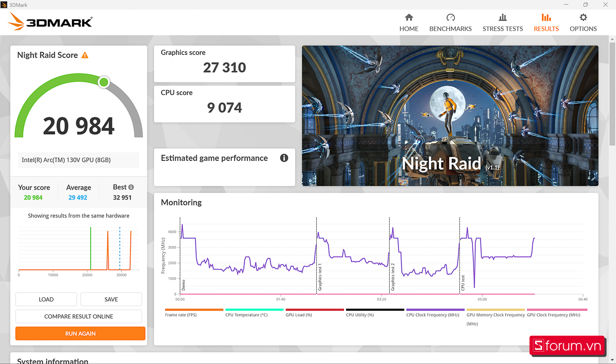Click the Graphics test 1 marker
616x364 pixels.
pyautogui.click(x=320, y=278)
